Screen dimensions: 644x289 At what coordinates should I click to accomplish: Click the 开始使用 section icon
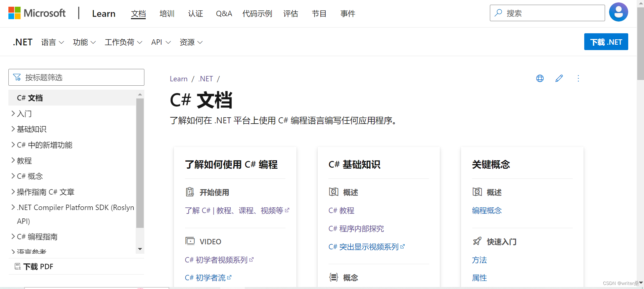190,192
